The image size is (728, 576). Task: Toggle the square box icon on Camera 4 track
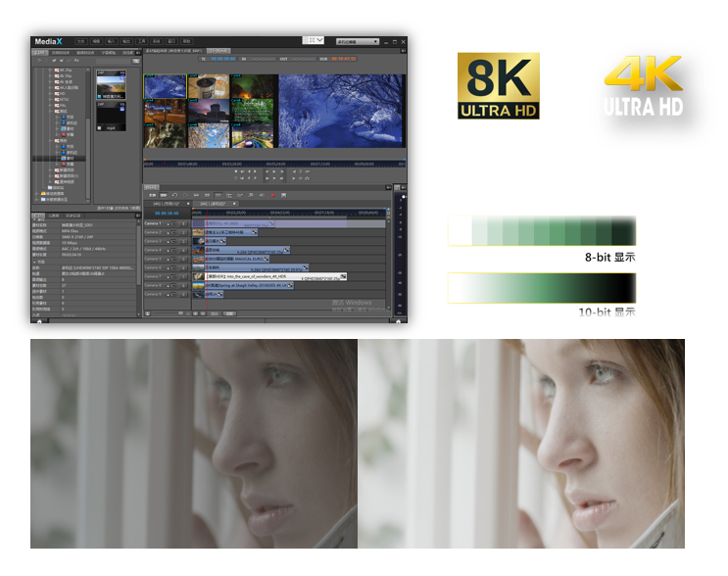173,250
